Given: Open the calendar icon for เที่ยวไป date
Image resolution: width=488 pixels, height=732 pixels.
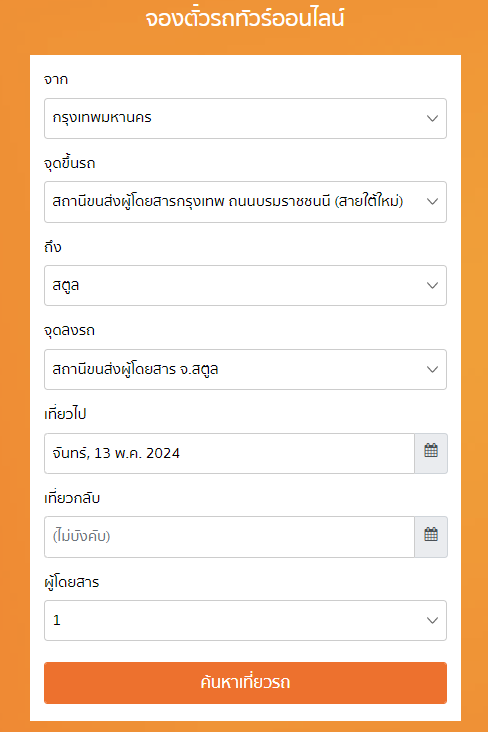Looking at the screenshot, I should pyautogui.click(x=431, y=453).
